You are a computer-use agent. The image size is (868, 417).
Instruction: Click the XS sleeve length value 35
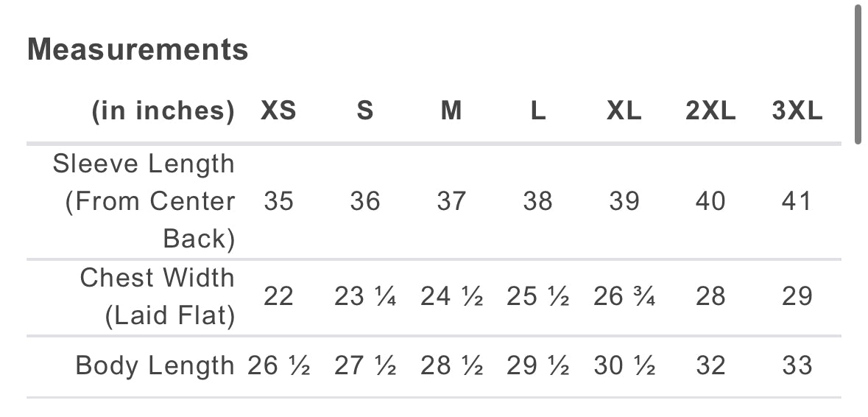[x=278, y=200]
